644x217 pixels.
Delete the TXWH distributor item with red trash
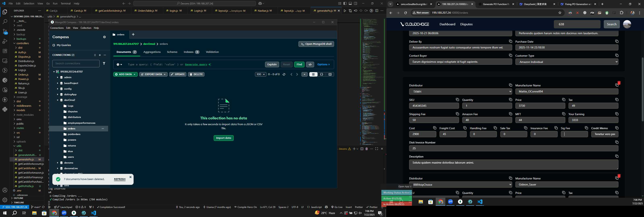(x=619, y=83)
